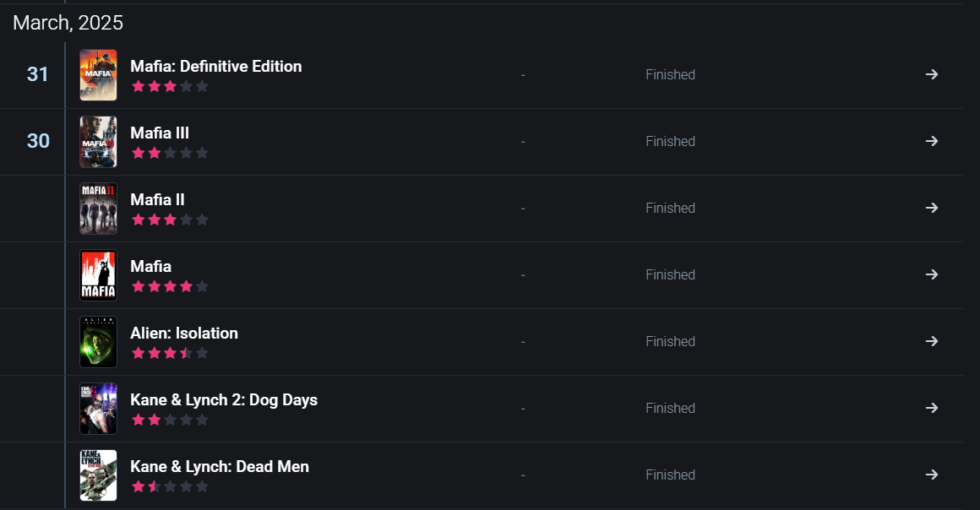
Task: Open entry arrow for original Mafia
Action: 931,274
